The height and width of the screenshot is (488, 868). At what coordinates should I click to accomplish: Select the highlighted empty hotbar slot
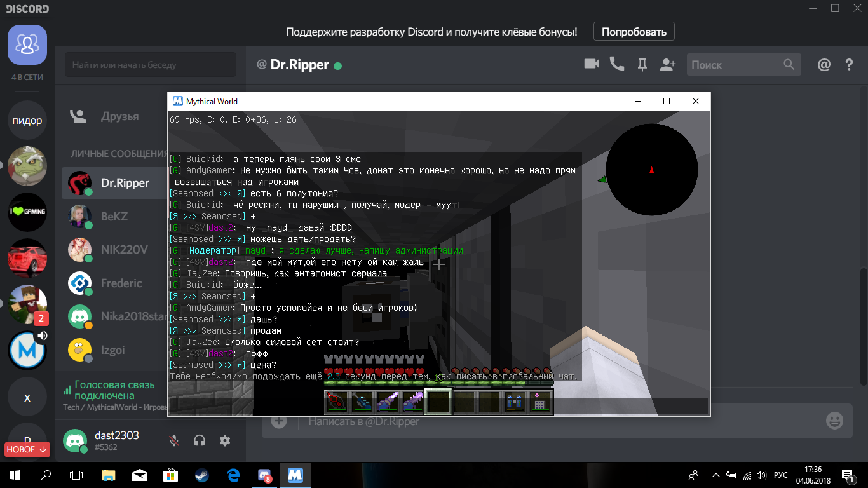coord(438,402)
